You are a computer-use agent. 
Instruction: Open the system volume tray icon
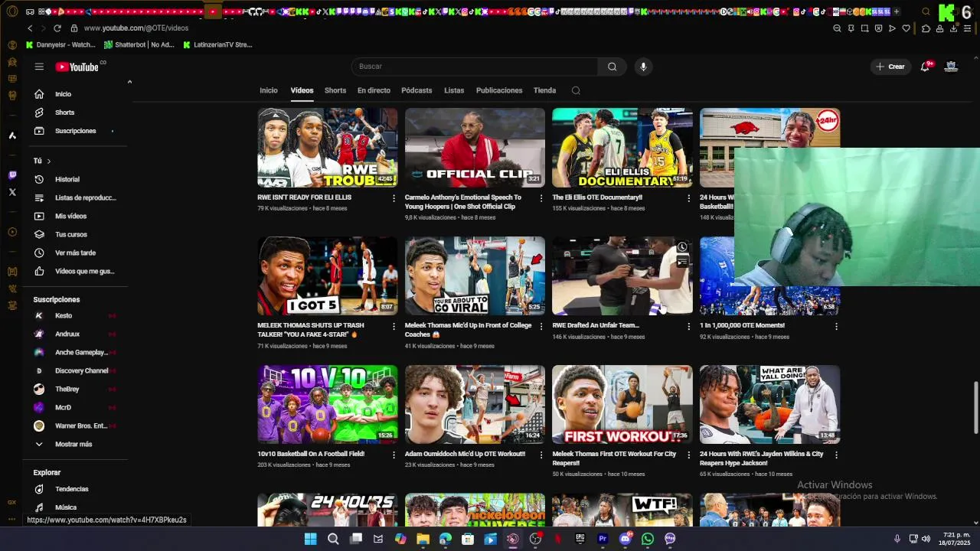point(926,539)
